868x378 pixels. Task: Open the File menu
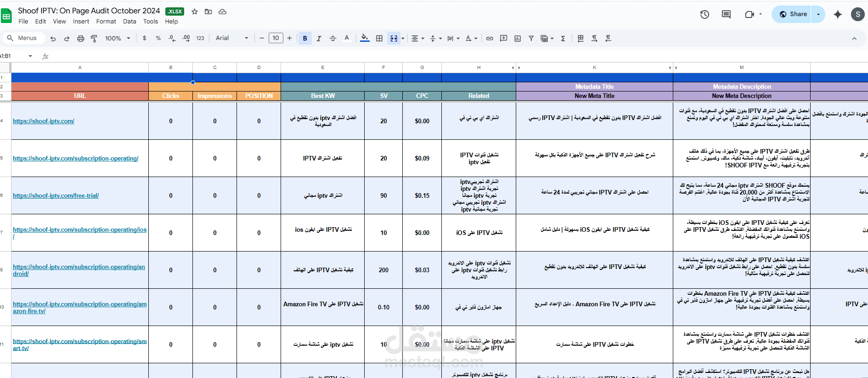pyautogui.click(x=23, y=21)
